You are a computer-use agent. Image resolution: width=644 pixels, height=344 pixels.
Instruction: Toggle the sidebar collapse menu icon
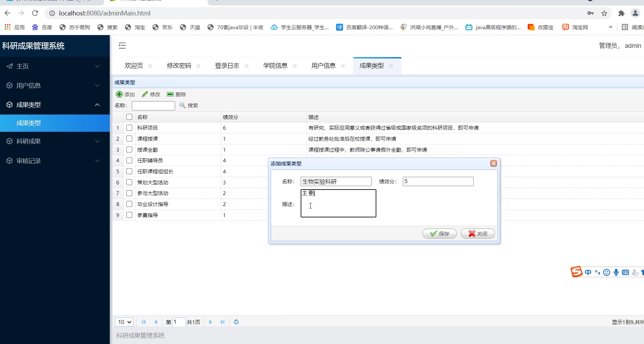[x=122, y=45]
